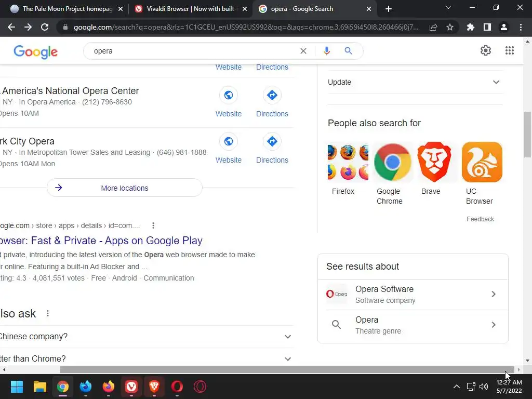532x399 pixels.
Task: Click the Google logo
Action: pos(36,51)
